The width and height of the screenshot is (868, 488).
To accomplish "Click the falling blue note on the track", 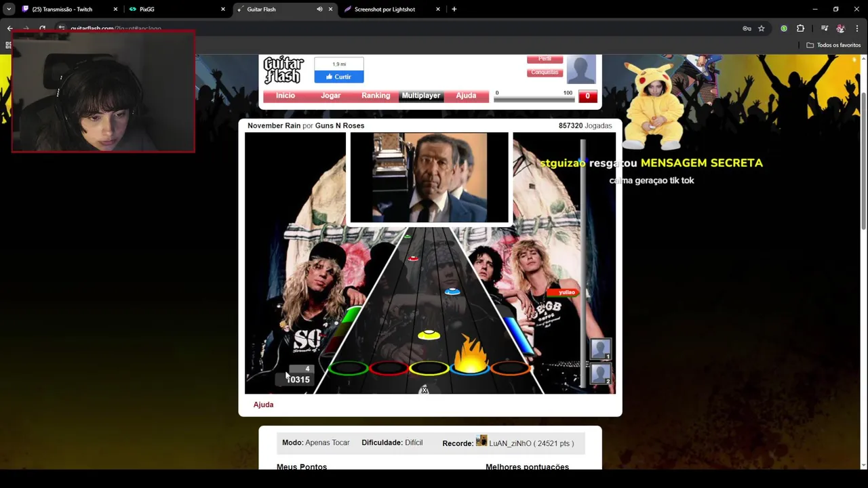I will tap(452, 291).
